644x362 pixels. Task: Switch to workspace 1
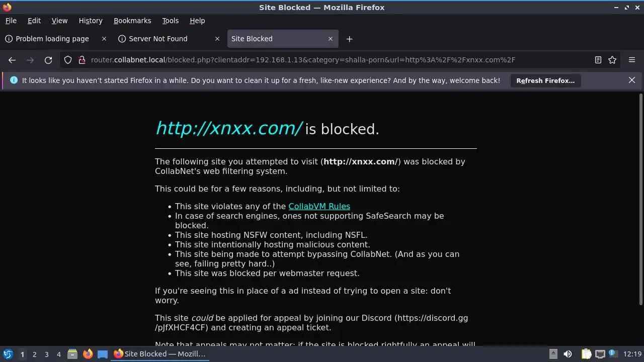pyautogui.click(x=22, y=354)
